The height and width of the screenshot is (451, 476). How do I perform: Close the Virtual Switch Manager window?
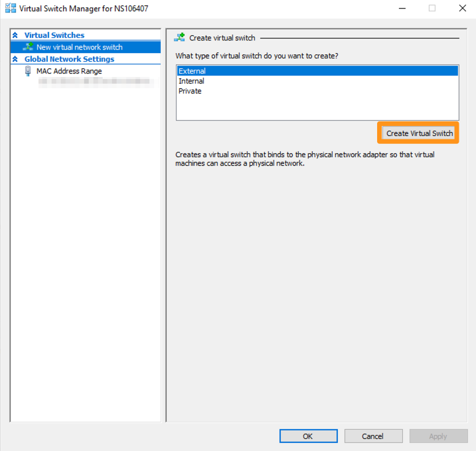462,8
